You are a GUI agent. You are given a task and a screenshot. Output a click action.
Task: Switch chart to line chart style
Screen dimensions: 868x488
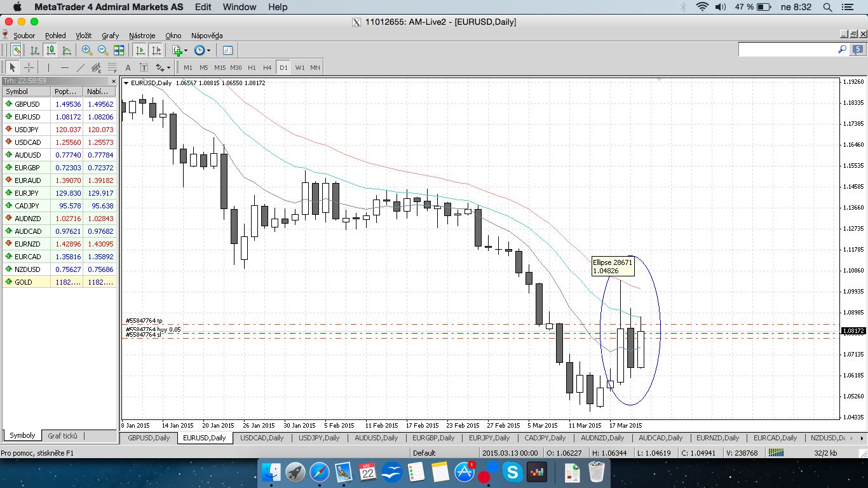(67, 50)
